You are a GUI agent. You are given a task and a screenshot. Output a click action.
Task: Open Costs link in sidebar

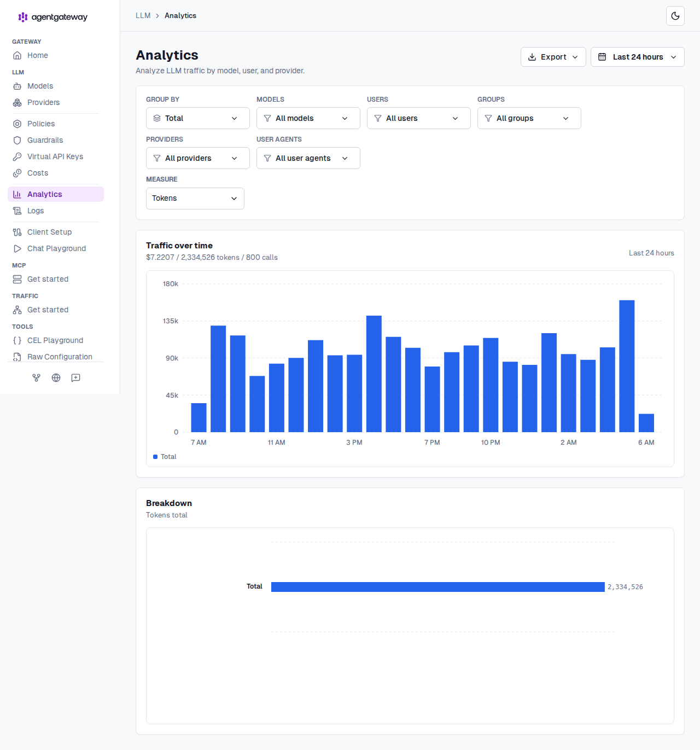click(x=56, y=173)
